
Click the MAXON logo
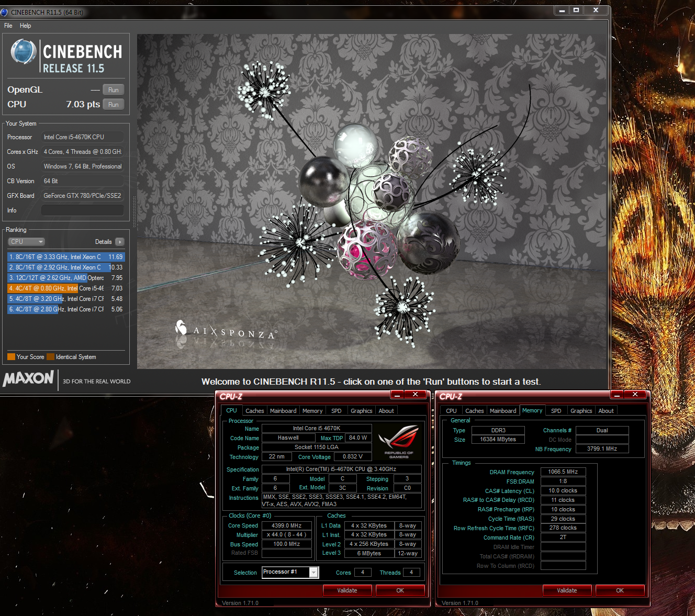click(28, 378)
